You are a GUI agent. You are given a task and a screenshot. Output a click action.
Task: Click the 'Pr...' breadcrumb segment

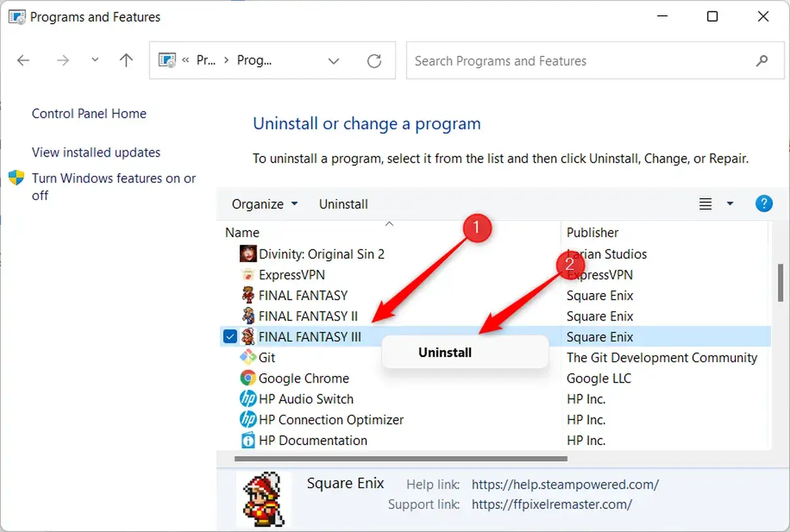[x=206, y=61]
